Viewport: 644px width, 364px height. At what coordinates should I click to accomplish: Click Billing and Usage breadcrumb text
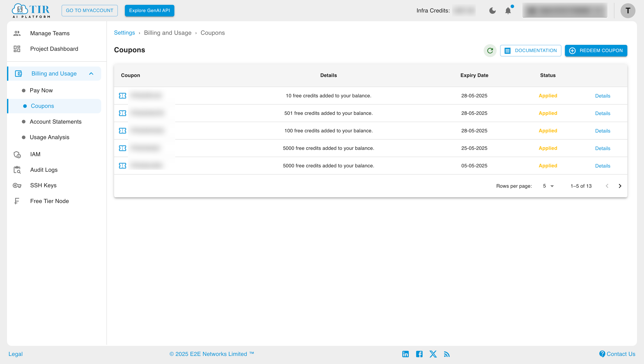168,33
